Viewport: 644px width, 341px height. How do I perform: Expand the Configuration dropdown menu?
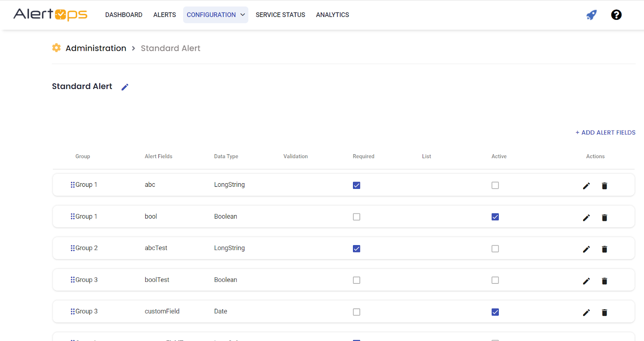point(215,15)
